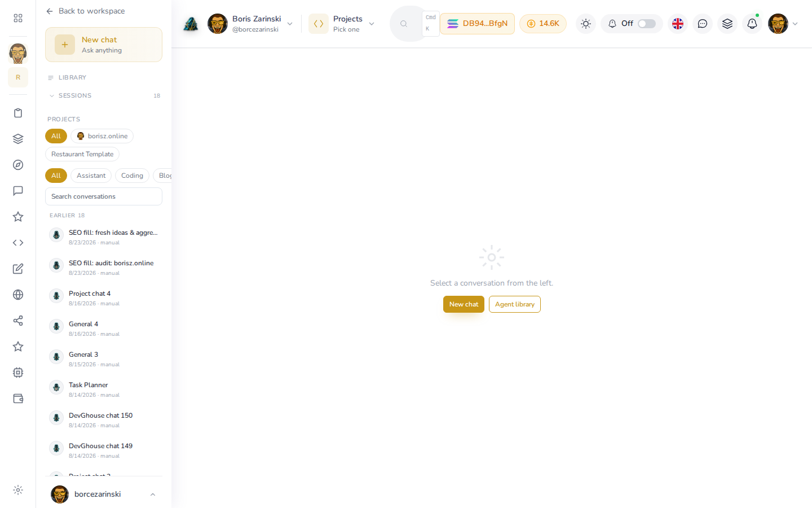Click the center New chat button
Viewport: 812px width, 508px height.
464,304
